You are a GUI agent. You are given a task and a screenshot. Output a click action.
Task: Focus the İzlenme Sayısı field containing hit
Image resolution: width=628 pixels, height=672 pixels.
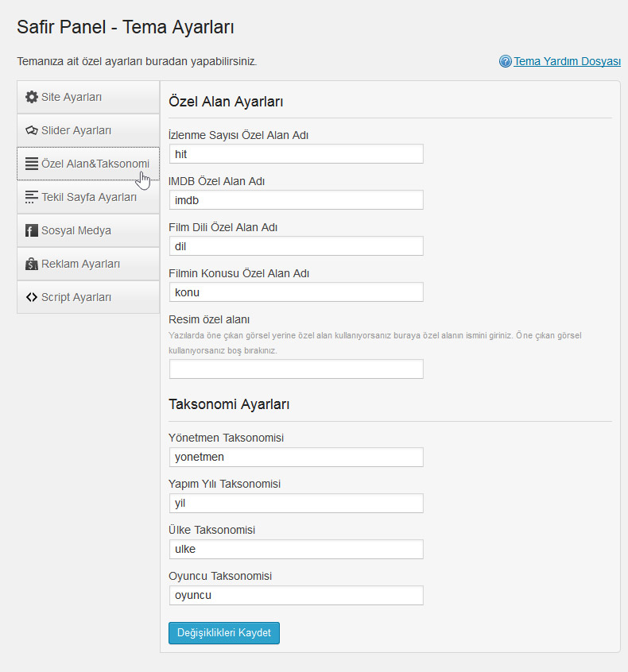(297, 154)
